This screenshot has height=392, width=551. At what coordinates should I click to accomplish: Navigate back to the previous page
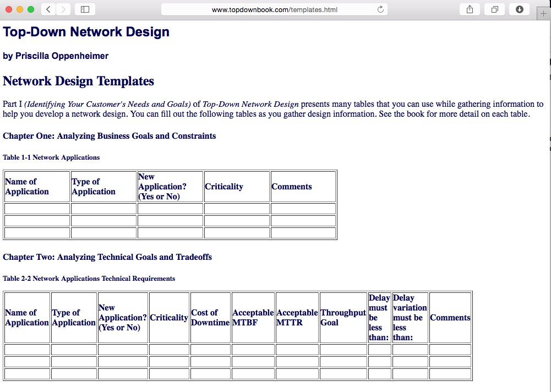tap(47, 9)
